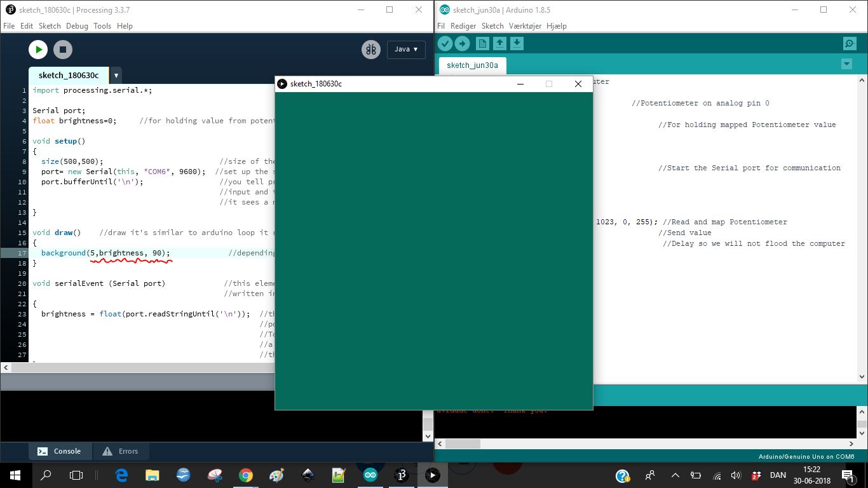This screenshot has width=868, height=488.
Task: Open the Action Center notifications icon
Action: 848,475
